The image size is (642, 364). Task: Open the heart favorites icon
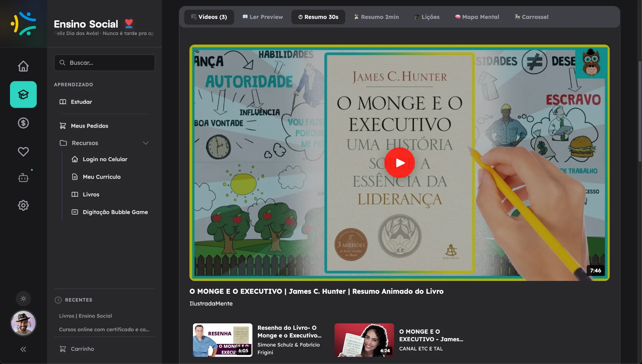[23, 152]
